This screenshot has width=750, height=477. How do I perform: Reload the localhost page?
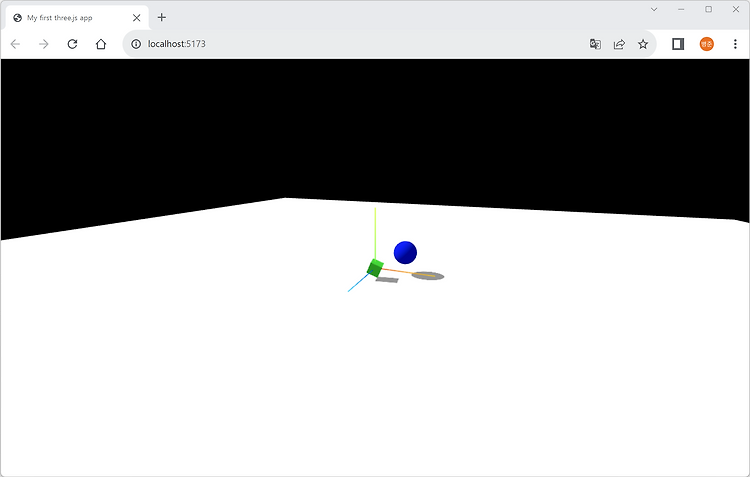coord(72,44)
